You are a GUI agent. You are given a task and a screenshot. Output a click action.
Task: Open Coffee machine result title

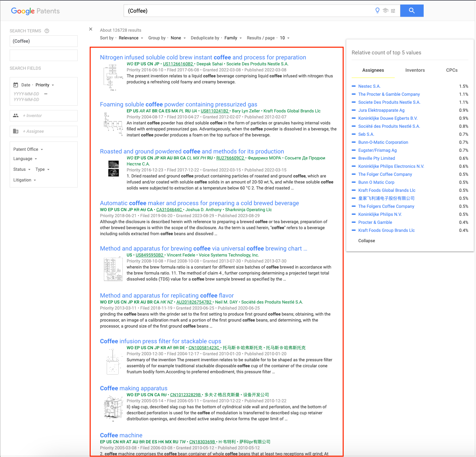[x=121, y=435]
